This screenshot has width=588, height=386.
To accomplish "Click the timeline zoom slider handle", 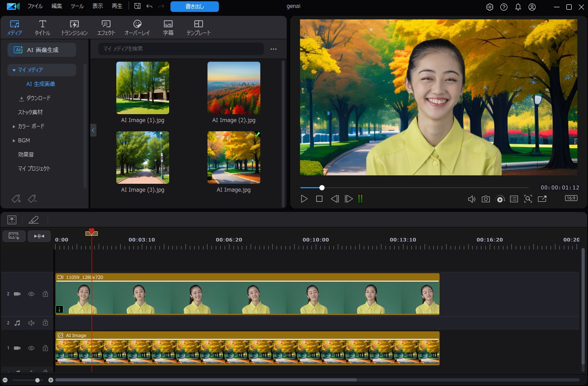I will point(37,380).
